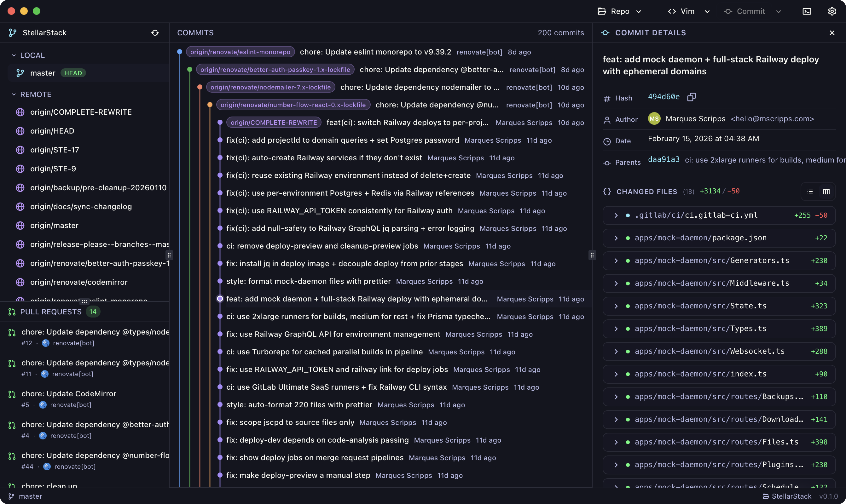Viewport: 846px width, 504px height.
Task: Collapse the REMOTE branches section
Action: tap(14, 94)
